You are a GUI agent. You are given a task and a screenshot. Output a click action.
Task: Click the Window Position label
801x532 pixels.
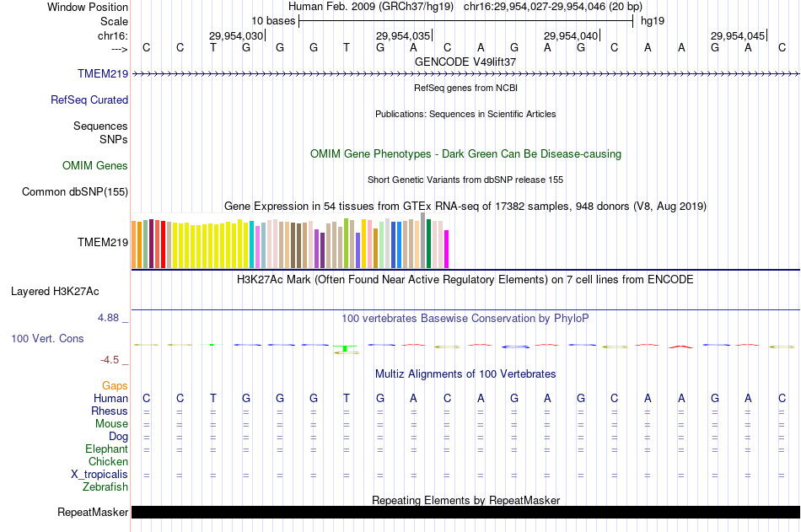click(88, 7)
